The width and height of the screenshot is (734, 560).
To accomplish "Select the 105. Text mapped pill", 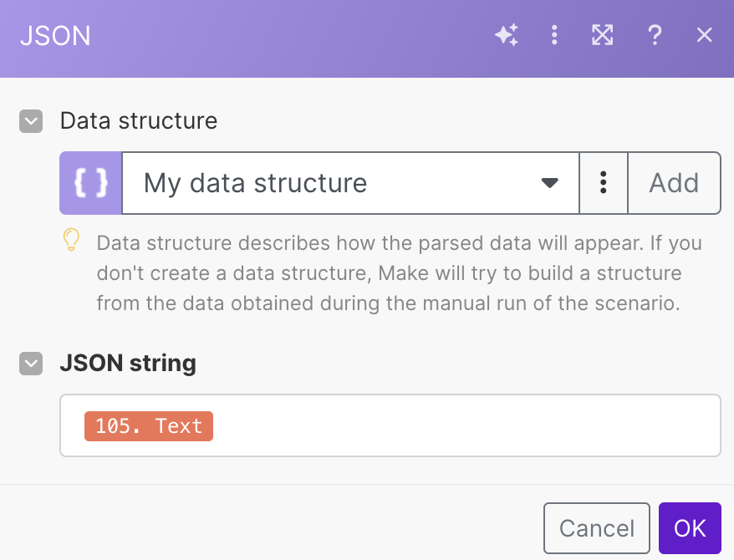I will coord(149,425).
